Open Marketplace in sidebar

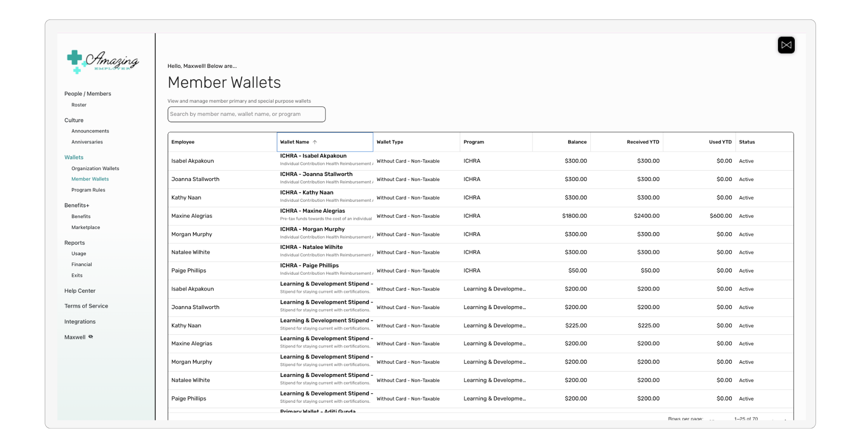coord(85,228)
